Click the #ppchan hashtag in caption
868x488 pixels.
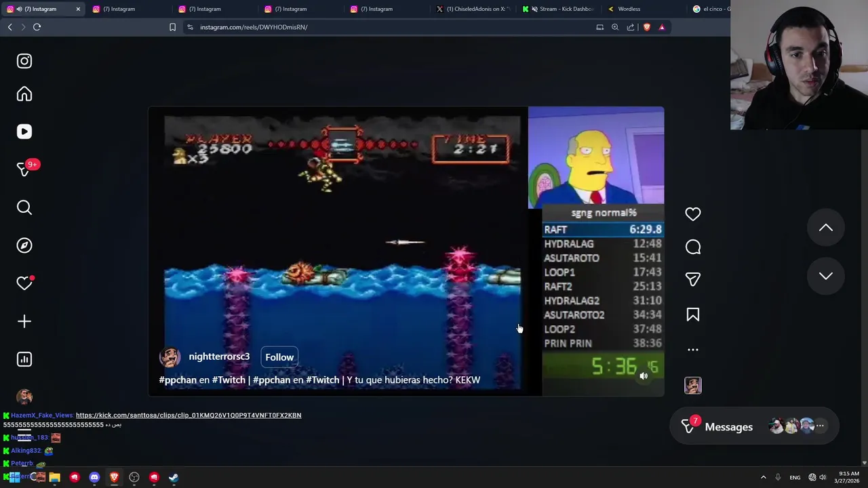point(178,380)
